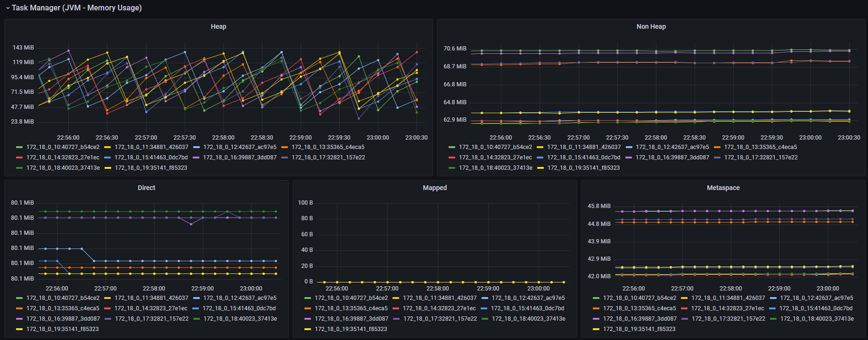Screen dimensions: 868x340
Task: Toggle 172_18_0_10:40727_b54ce2 series in Heap legend
Action: click(x=63, y=147)
